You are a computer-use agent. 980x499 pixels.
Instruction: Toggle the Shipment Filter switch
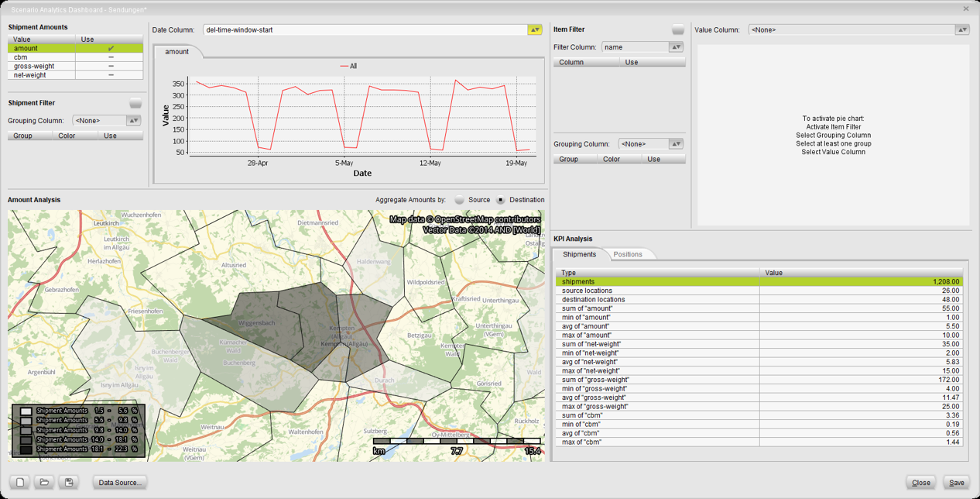point(135,103)
